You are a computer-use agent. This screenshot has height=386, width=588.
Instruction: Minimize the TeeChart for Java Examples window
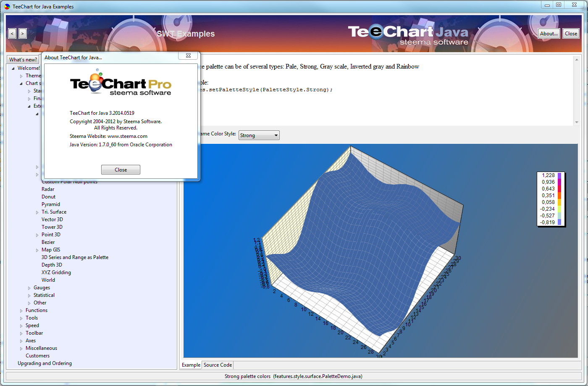tap(547, 5)
